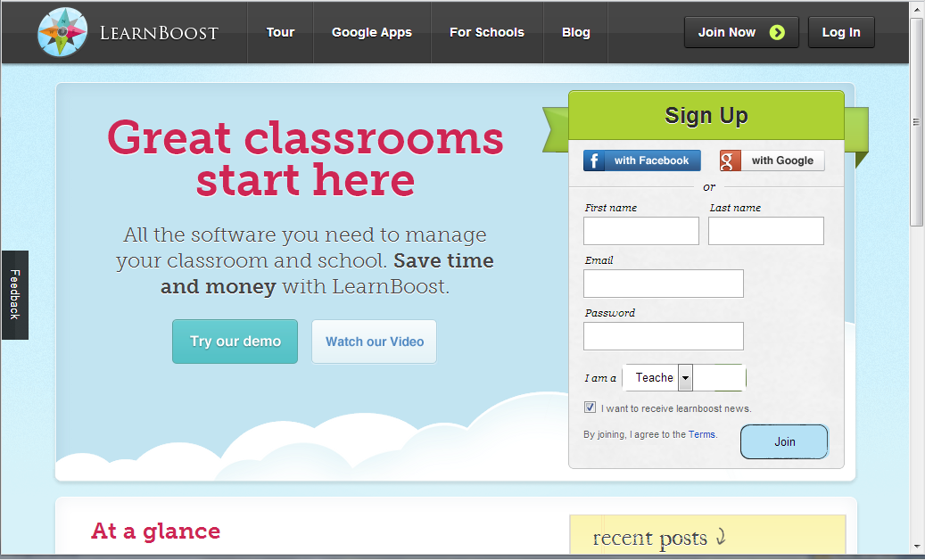This screenshot has height=560, width=925.
Task: Click the Sign Up banner heading
Action: [706, 116]
